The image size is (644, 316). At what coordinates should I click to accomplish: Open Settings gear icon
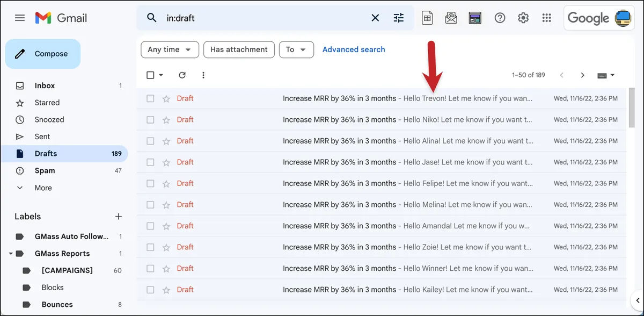click(523, 18)
